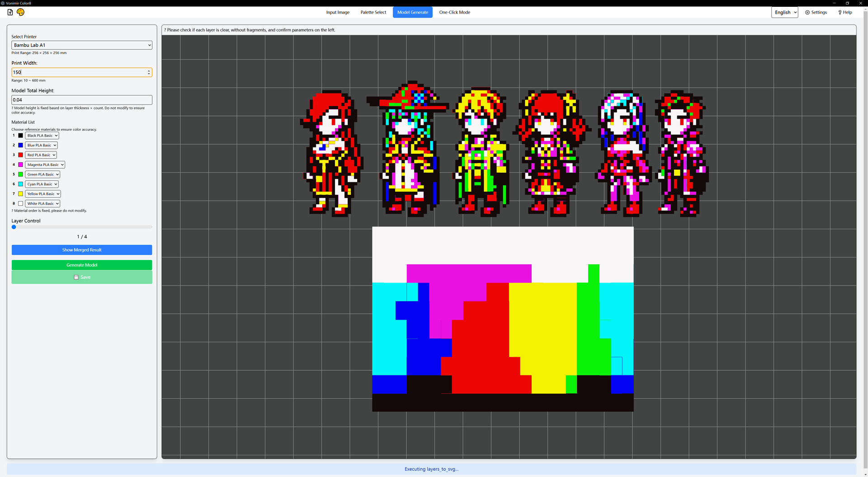
Task: Open the English language dropdown
Action: [784, 12]
